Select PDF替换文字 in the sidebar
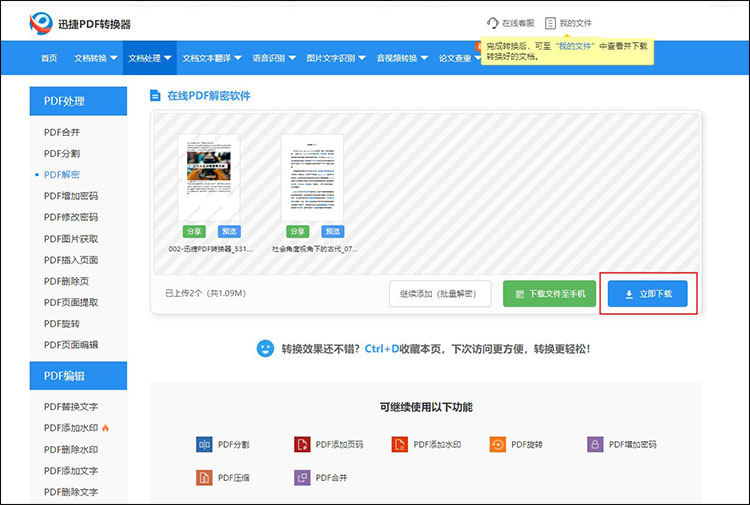Screen dimensions: 750x505 [x=71, y=407]
